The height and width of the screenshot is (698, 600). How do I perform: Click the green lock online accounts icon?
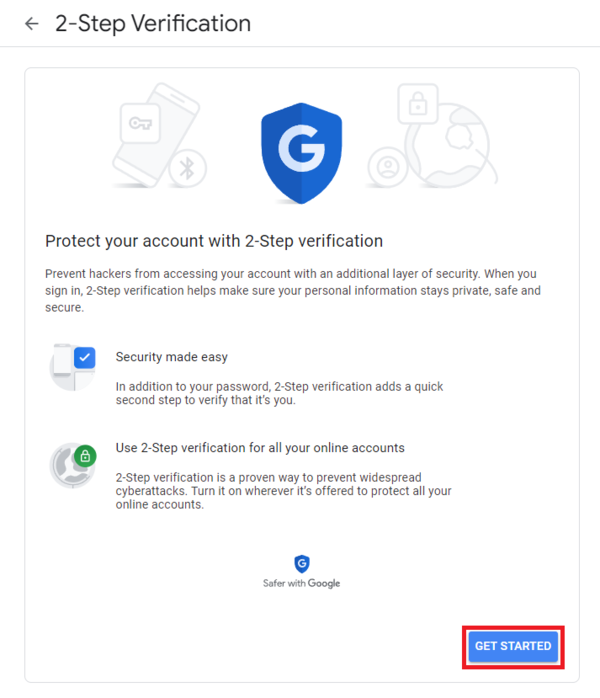coord(85,456)
